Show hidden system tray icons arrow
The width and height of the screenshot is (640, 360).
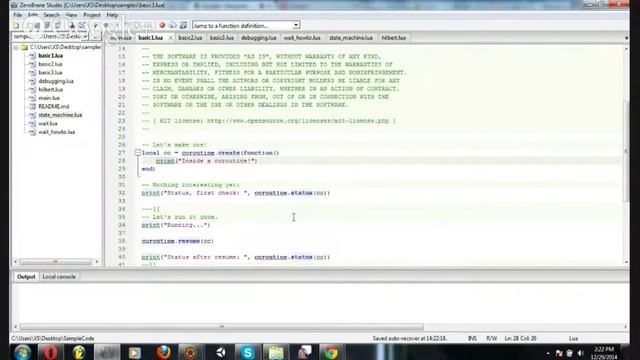[548, 353]
